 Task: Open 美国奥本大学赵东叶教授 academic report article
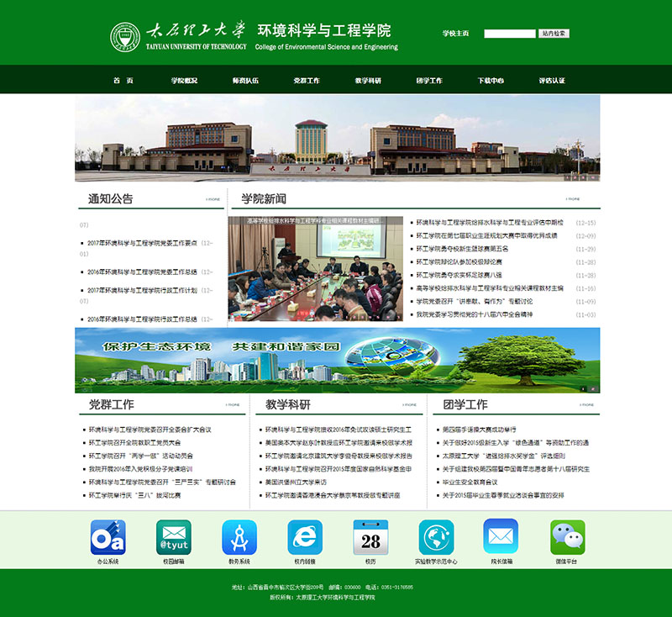(339, 442)
